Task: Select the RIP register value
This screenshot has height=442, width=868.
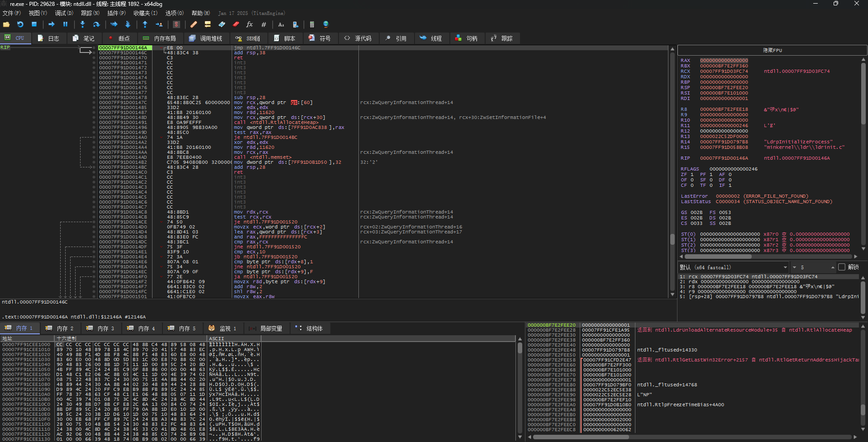Action: 724,158
